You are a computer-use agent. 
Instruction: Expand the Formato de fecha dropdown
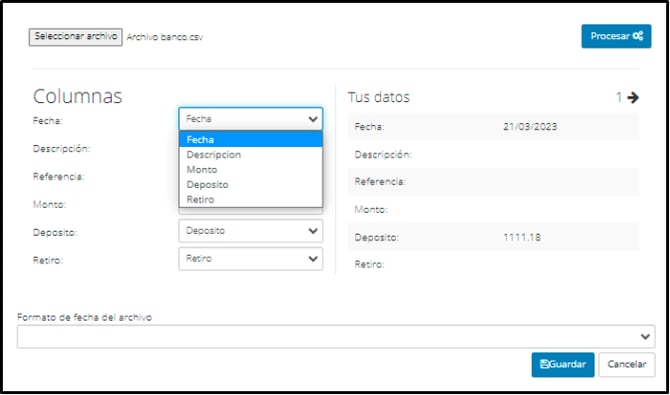(x=336, y=337)
